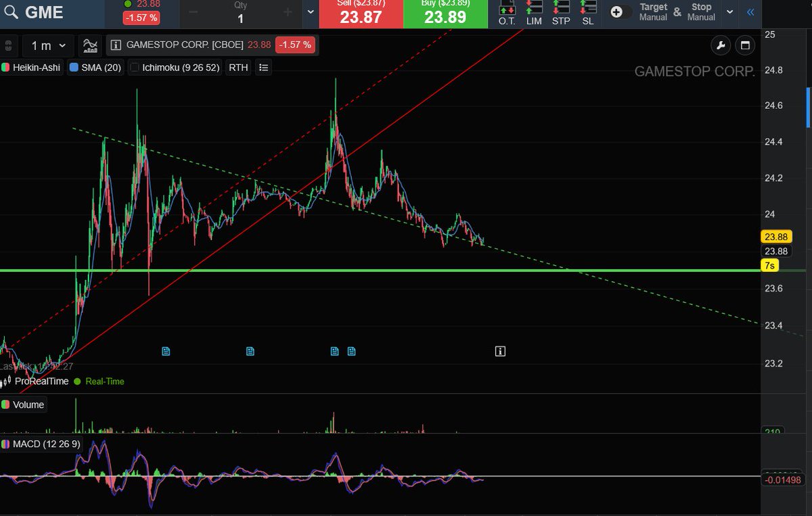Click the GME ticker symbol
Viewport: 812px width, 516px height.
pyautogui.click(x=44, y=12)
